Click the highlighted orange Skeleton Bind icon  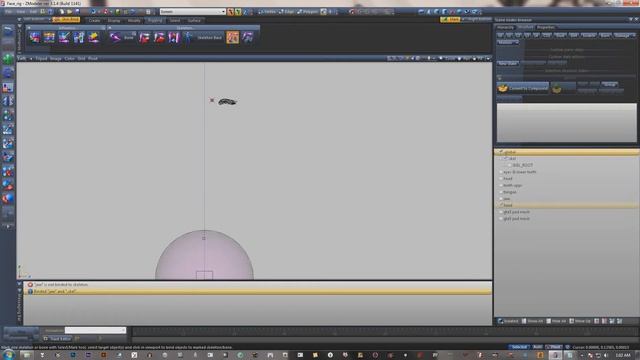tap(233, 38)
